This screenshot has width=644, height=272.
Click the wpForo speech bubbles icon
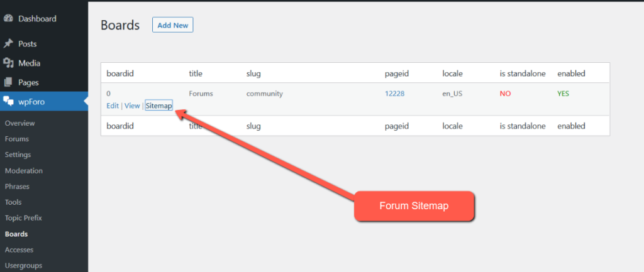[9, 101]
